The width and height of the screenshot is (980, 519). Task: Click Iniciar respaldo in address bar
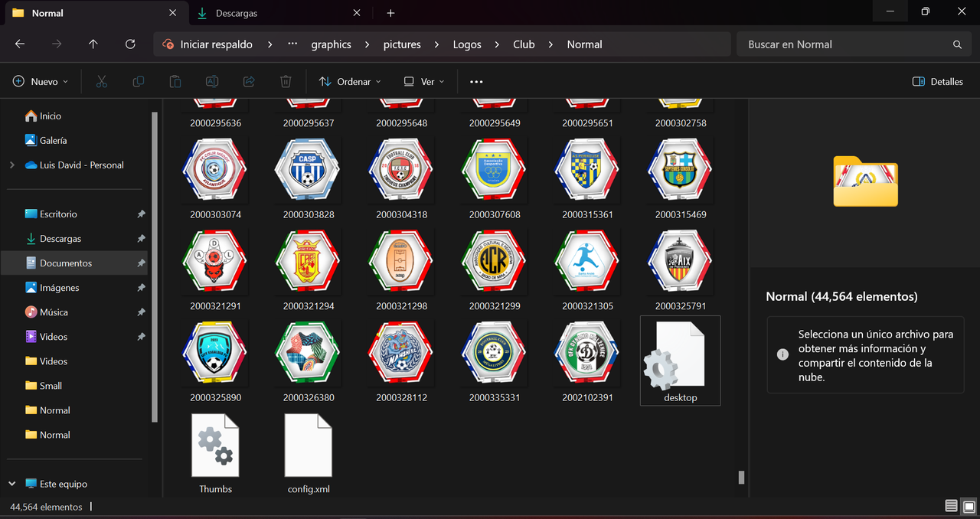pos(216,44)
